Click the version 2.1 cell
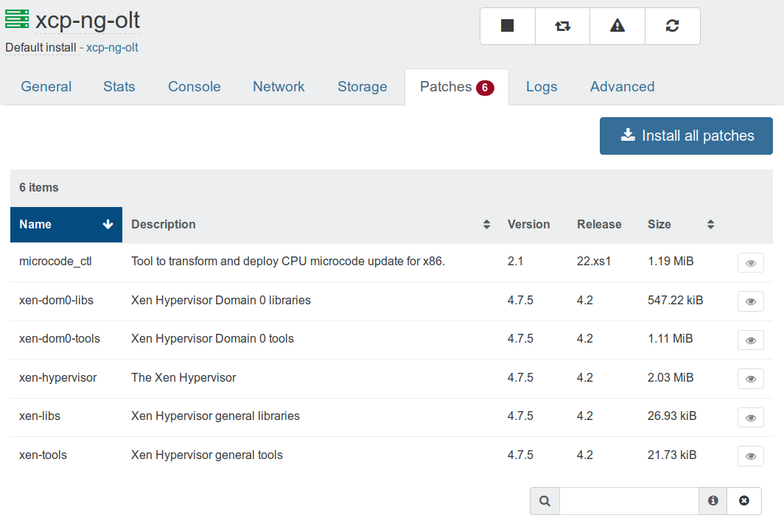This screenshot has height=532, width=784. point(515,262)
